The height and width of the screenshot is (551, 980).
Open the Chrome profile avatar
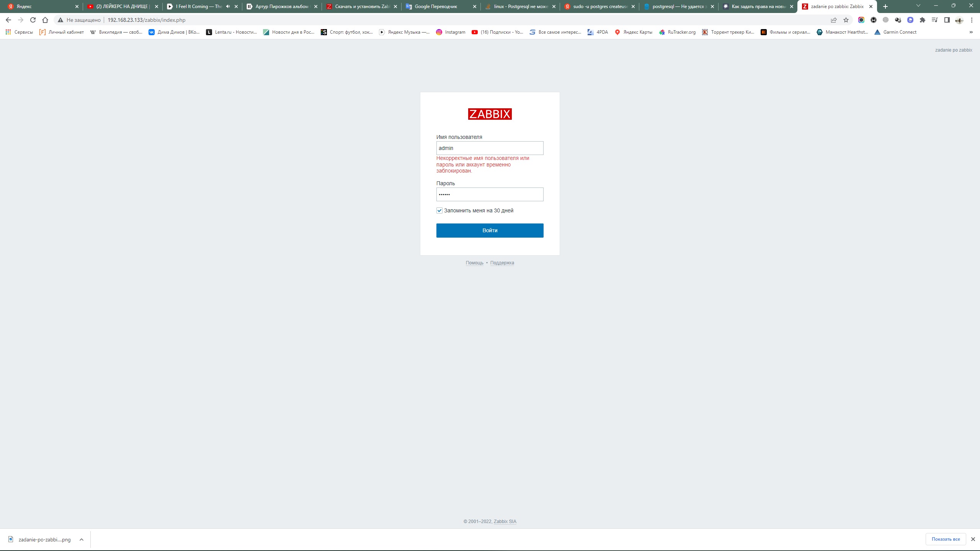tap(959, 20)
